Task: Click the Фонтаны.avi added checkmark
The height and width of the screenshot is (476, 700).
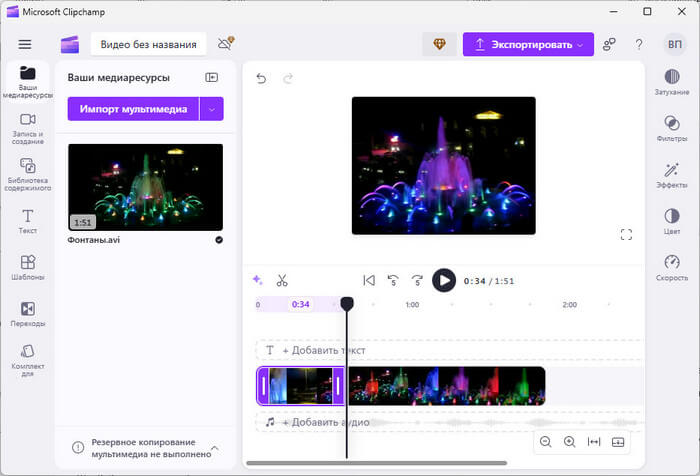Action: tap(219, 240)
